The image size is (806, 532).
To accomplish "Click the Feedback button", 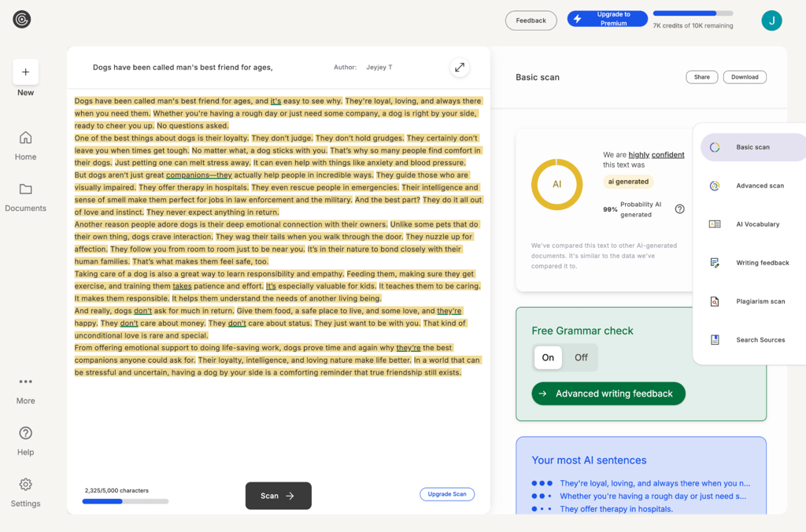I will (531, 20).
